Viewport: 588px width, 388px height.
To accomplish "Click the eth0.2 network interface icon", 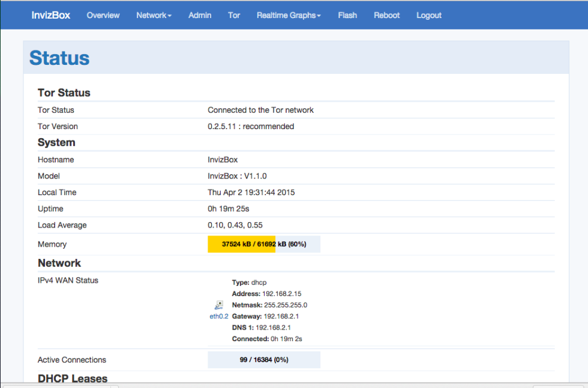I will (218, 305).
